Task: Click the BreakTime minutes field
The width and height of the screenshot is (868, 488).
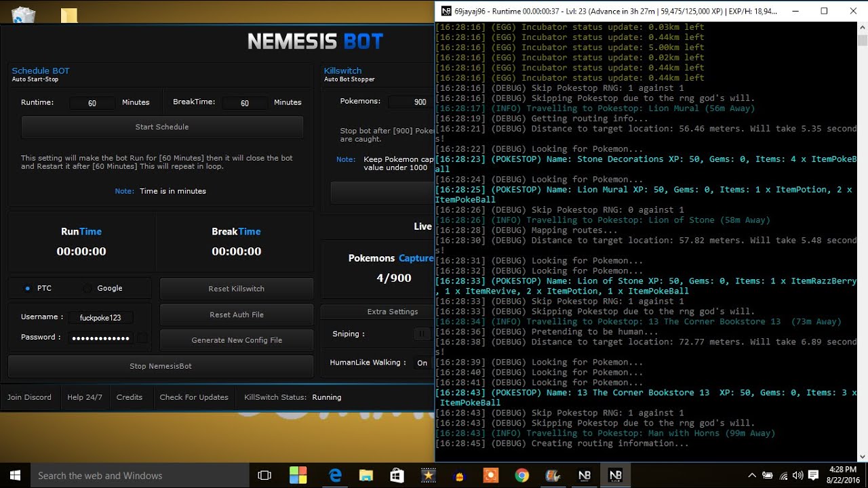Action: (x=245, y=103)
